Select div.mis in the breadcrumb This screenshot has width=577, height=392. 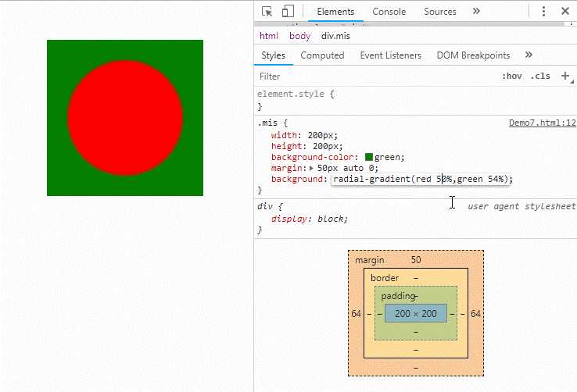[x=335, y=36]
